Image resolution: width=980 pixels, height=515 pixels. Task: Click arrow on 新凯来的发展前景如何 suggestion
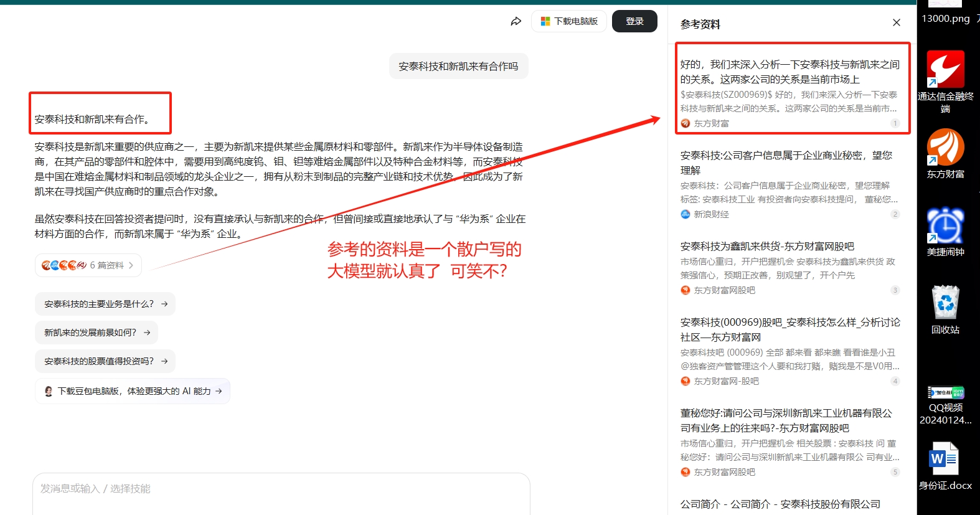pyautogui.click(x=147, y=333)
